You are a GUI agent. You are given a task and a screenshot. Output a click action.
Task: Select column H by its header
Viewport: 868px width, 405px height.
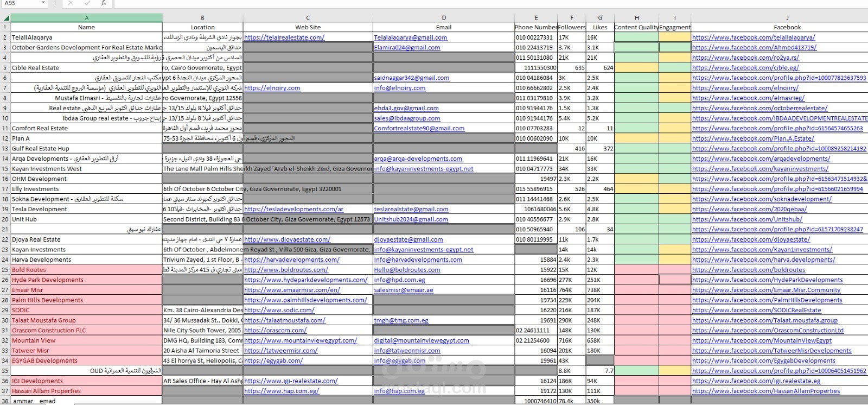[x=636, y=18]
